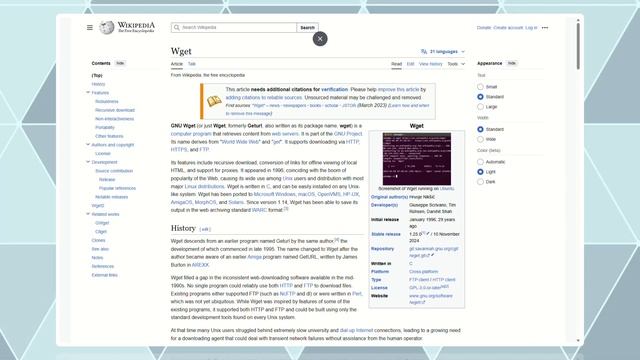The image size is (640, 360).
Task: Open the View history tab
Action: tap(431, 64)
